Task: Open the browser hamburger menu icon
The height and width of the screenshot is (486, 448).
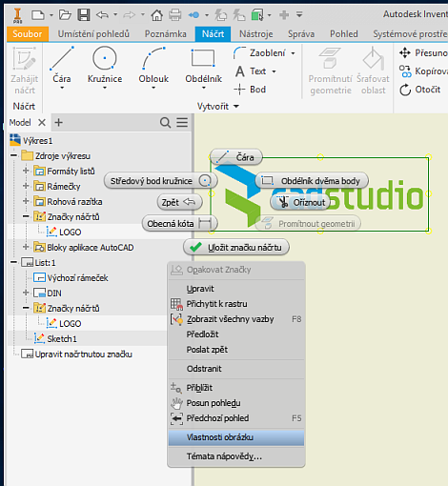Action: pyautogui.click(x=182, y=122)
